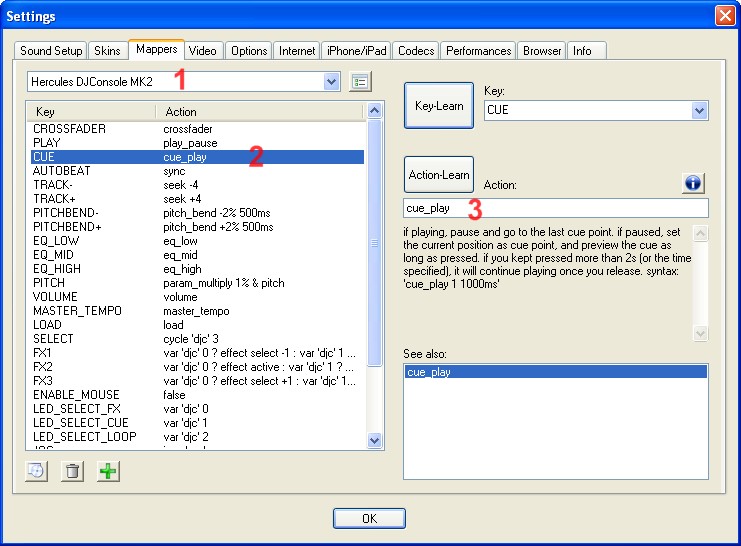Expand the Hercules DJConsole MK2 dropdown
Screen dimensions: 741x546
point(332,81)
